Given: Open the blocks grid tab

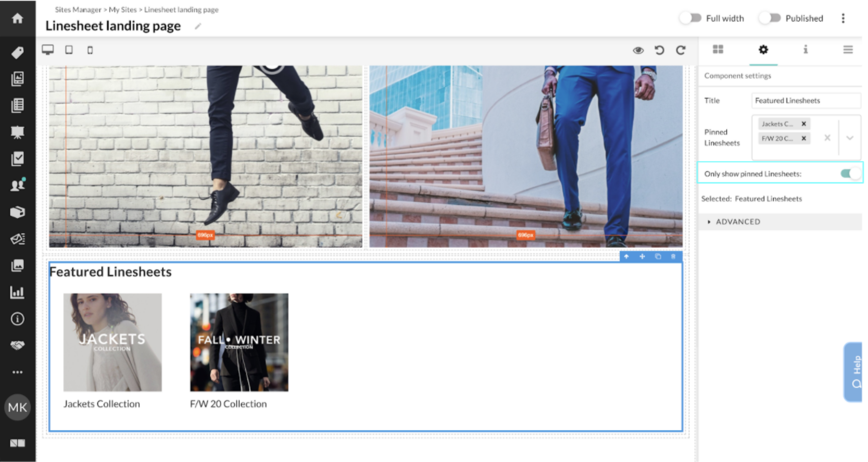Looking at the screenshot, I should click(x=718, y=49).
